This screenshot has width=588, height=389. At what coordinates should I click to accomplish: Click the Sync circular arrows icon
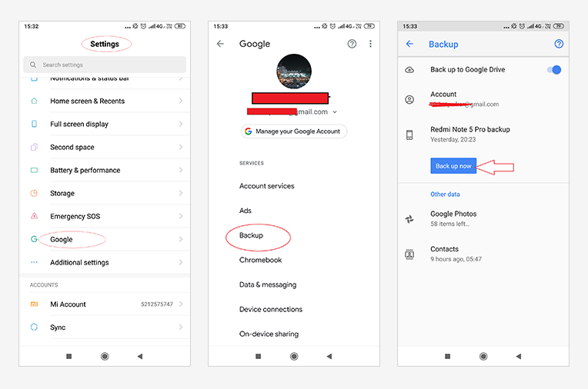(x=34, y=327)
